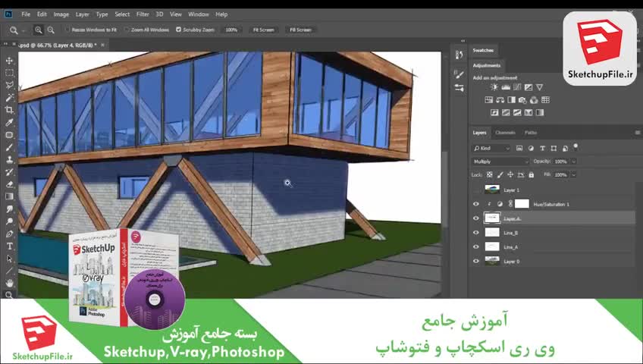Select the Hand tool

[x=9, y=283]
